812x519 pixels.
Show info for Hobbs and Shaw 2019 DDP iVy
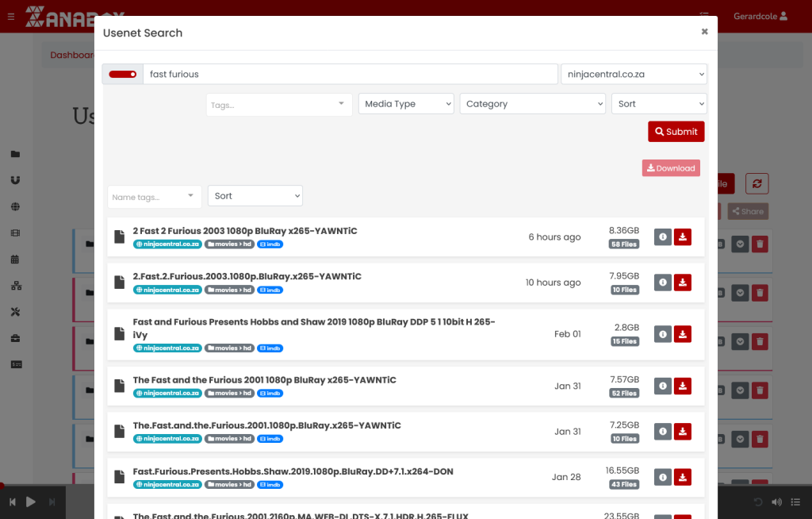(x=662, y=334)
